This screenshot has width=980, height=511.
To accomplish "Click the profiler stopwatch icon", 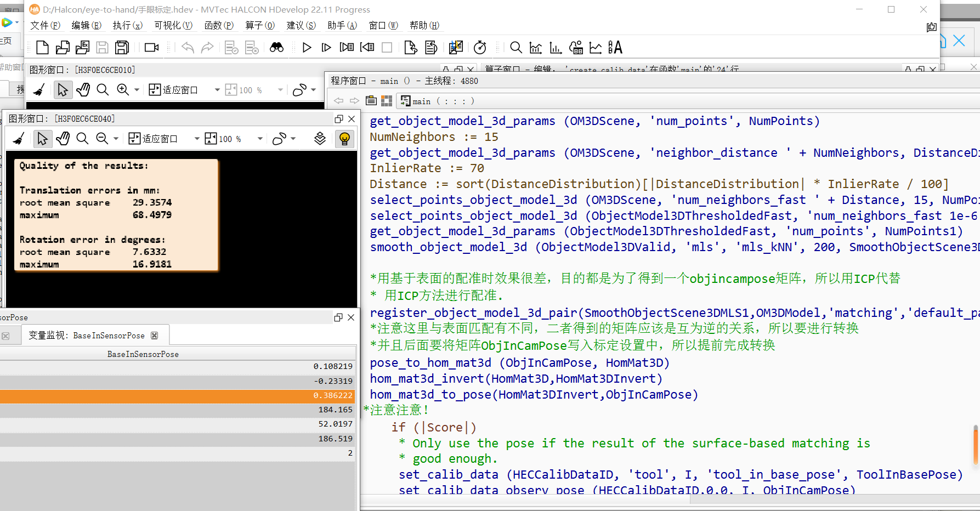I will coord(480,48).
